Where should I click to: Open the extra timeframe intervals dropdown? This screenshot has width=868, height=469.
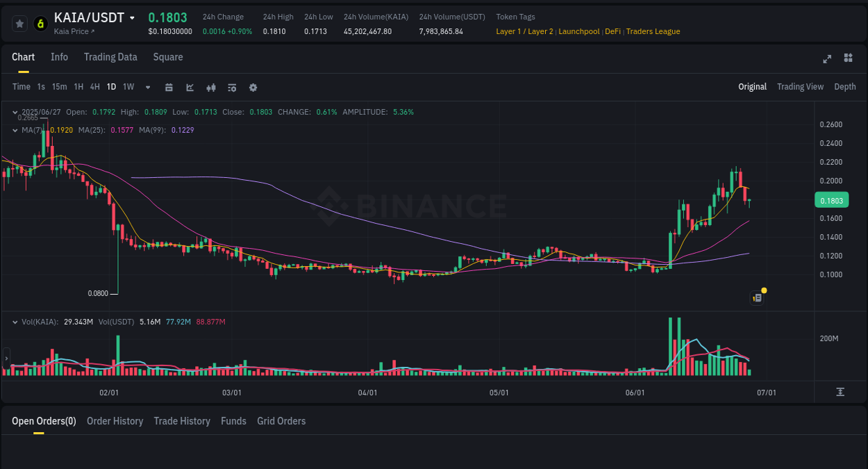[147, 88]
